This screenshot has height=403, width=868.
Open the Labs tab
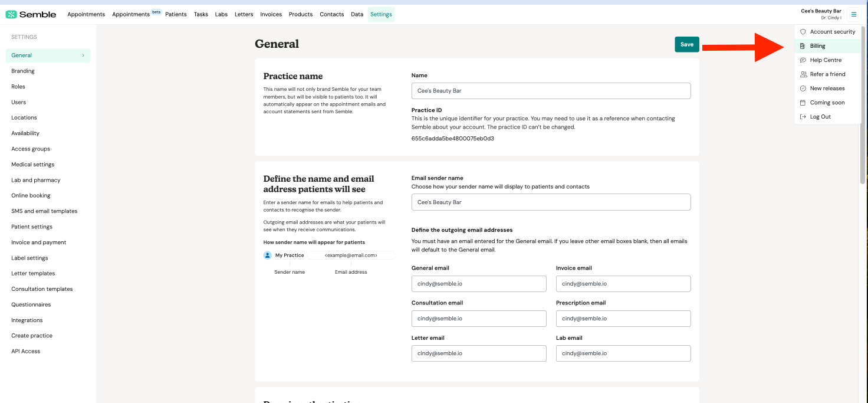(221, 14)
